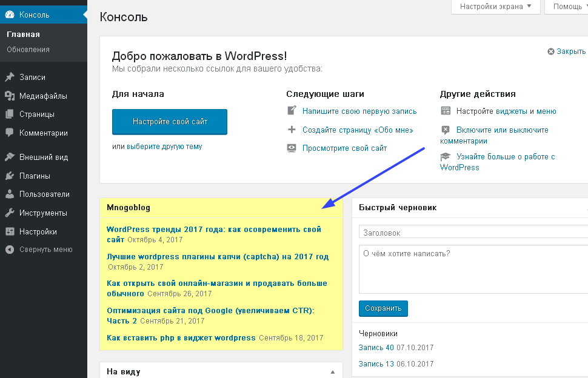Click the меню link in Другие действия
The height and width of the screenshot is (378, 588).
tap(546, 111)
